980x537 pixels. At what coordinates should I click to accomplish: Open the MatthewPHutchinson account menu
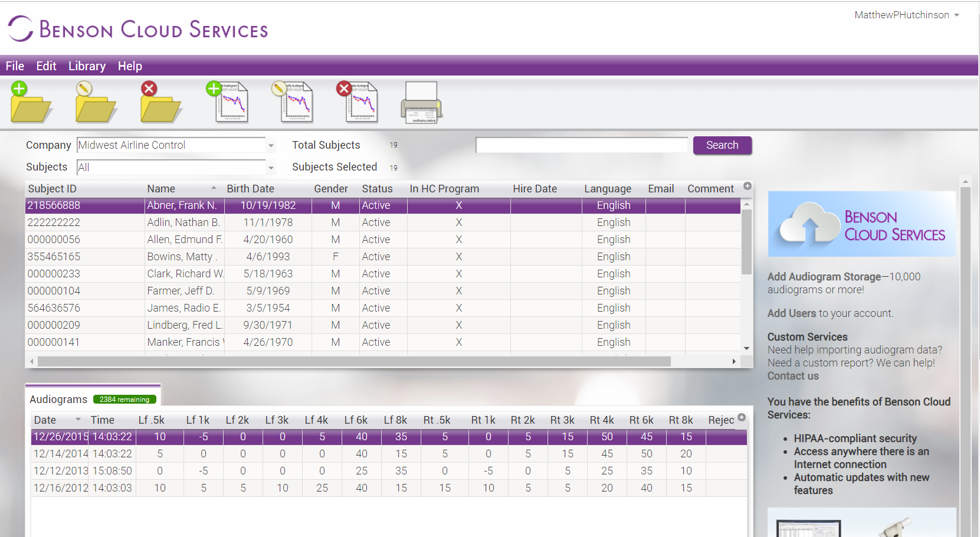906,15
